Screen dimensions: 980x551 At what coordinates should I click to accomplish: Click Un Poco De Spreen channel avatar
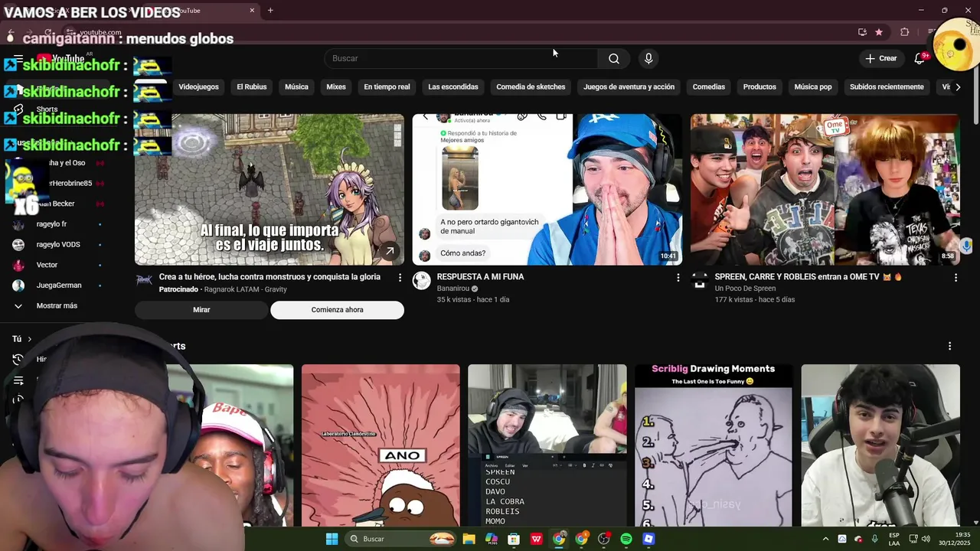[x=700, y=281]
